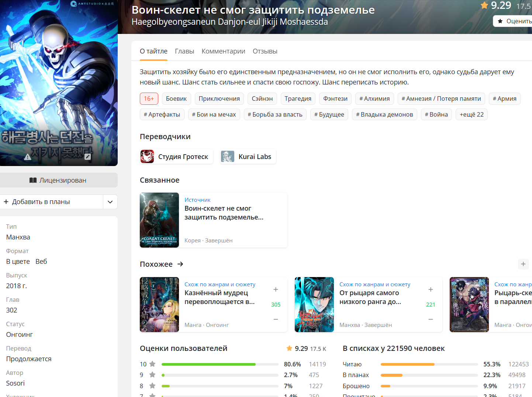Upvote similarity for От рыцаря самого низкого ранга
Image resolution: width=532 pixels, height=397 pixels.
click(431, 290)
